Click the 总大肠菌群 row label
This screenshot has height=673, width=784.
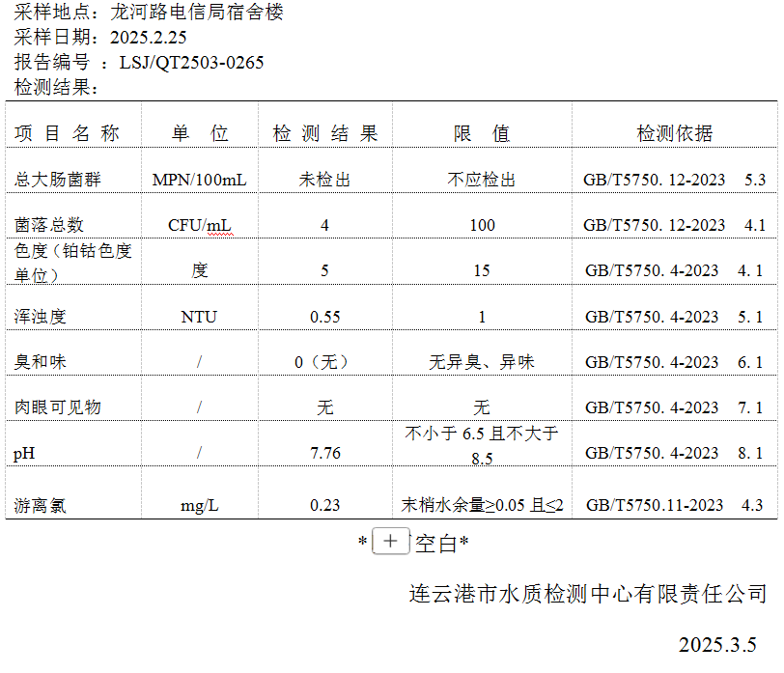pos(58,180)
